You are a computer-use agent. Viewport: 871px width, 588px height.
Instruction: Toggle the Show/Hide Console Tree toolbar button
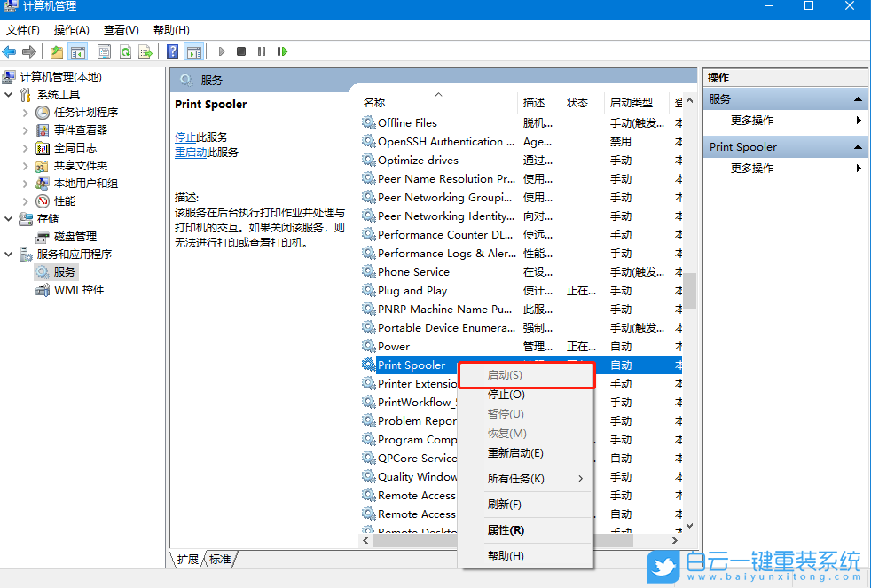pyautogui.click(x=78, y=51)
